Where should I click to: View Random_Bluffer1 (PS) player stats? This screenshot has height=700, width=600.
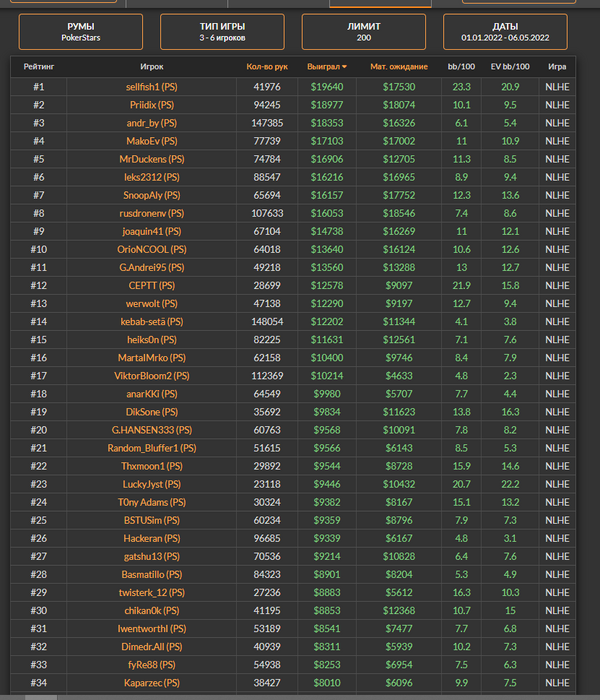152,448
